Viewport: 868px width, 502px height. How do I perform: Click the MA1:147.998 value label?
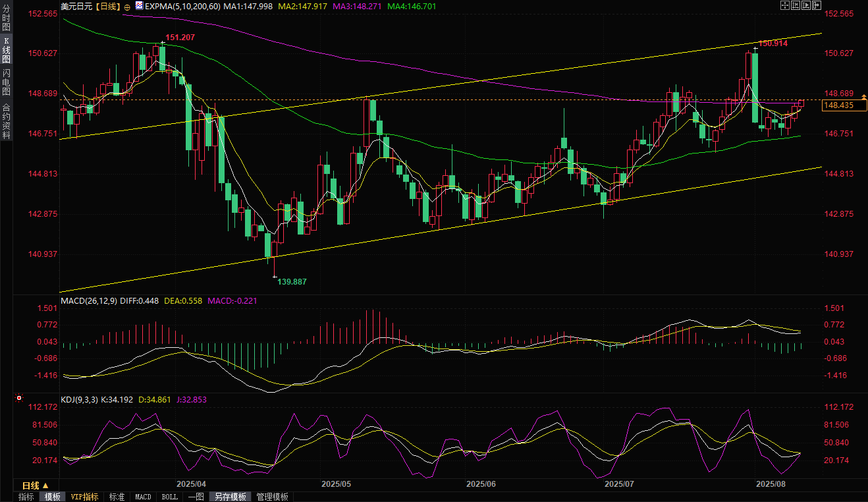(250, 6)
